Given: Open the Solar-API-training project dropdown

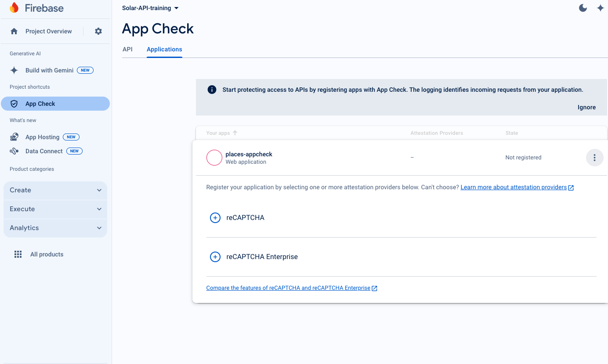Looking at the screenshot, I should tap(150, 8).
